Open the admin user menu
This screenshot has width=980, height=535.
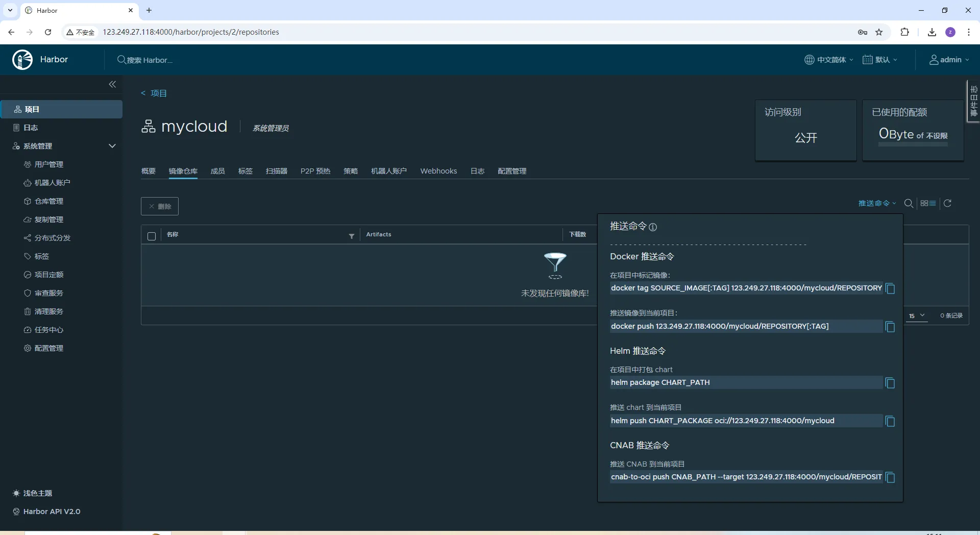tap(949, 60)
